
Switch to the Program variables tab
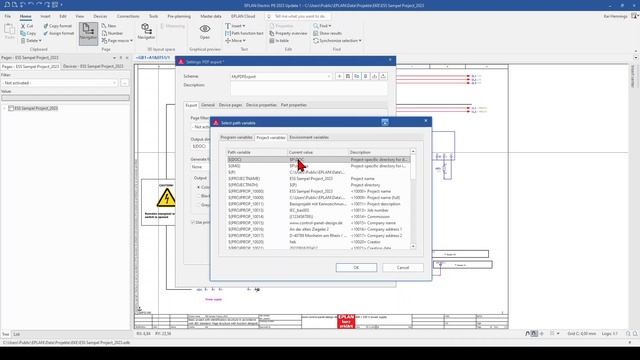[x=236, y=138]
